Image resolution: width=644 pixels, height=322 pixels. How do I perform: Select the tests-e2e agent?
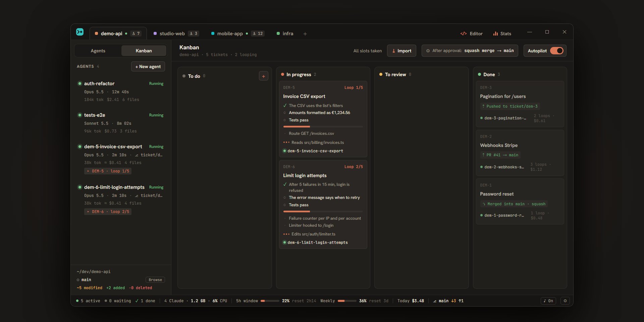121,123
